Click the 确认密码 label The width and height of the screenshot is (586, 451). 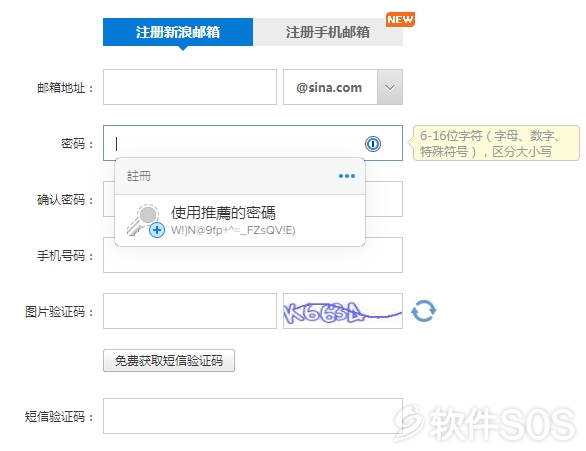click(65, 200)
